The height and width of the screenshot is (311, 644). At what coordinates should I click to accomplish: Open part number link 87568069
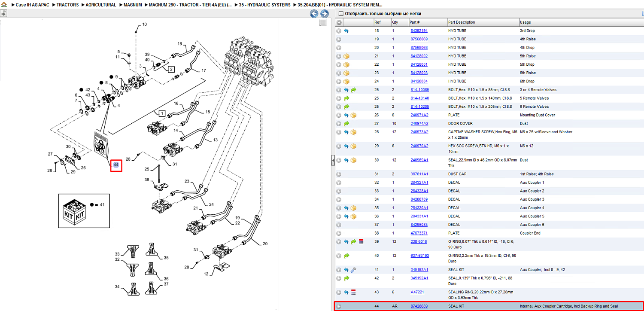point(419,39)
